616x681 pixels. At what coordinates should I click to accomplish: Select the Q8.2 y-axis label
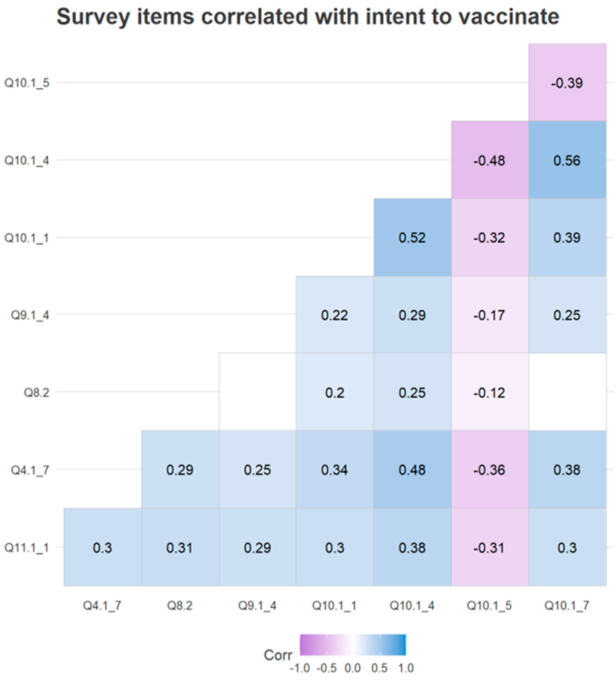pyautogui.click(x=36, y=393)
